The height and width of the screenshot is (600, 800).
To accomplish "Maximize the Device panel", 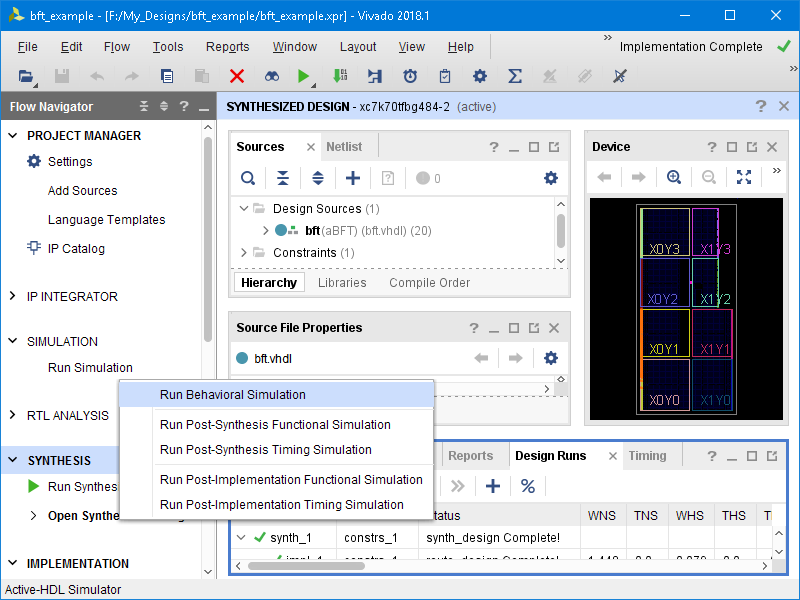I will pyautogui.click(x=732, y=147).
